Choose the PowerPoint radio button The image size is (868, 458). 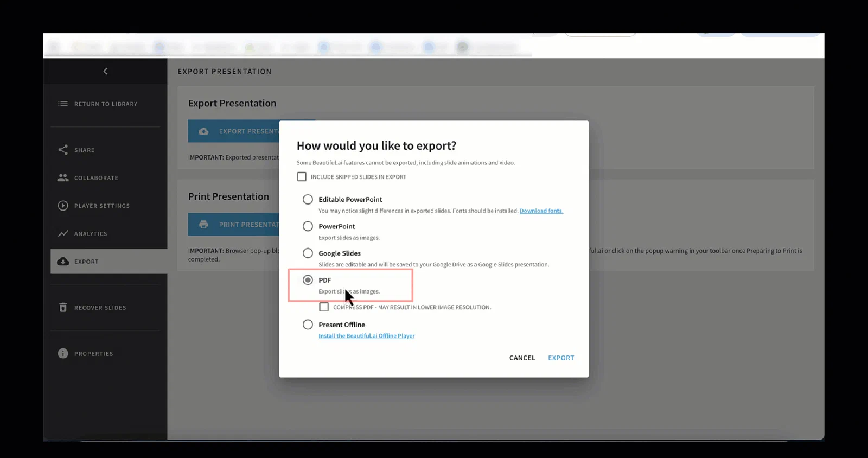[308, 226]
